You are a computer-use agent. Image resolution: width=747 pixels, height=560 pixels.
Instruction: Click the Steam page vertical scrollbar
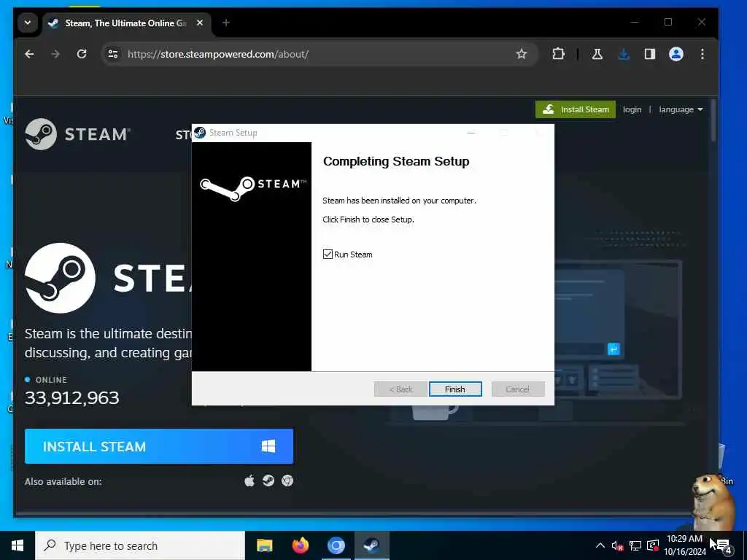(x=713, y=122)
